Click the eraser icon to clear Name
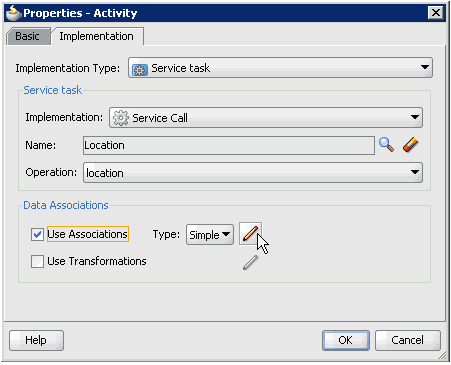Image resolution: width=451 pixels, height=365 pixels. tap(411, 145)
